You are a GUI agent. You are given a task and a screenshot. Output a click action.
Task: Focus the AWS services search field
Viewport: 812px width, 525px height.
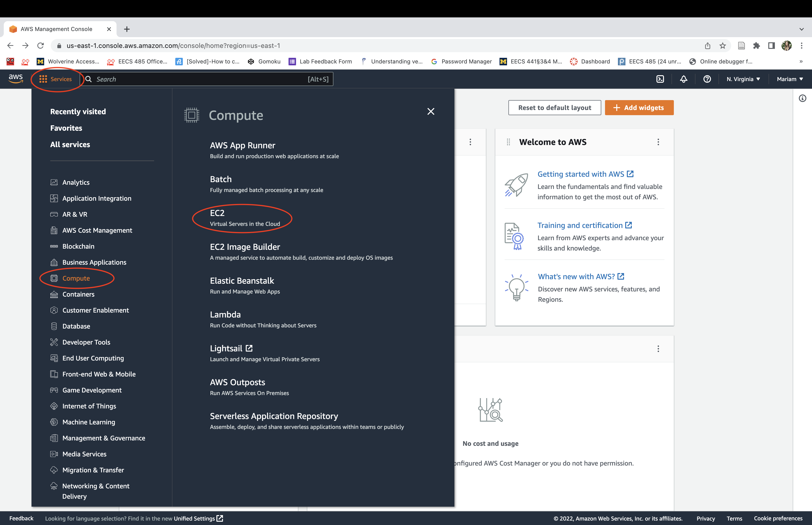pyautogui.click(x=201, y=79)
